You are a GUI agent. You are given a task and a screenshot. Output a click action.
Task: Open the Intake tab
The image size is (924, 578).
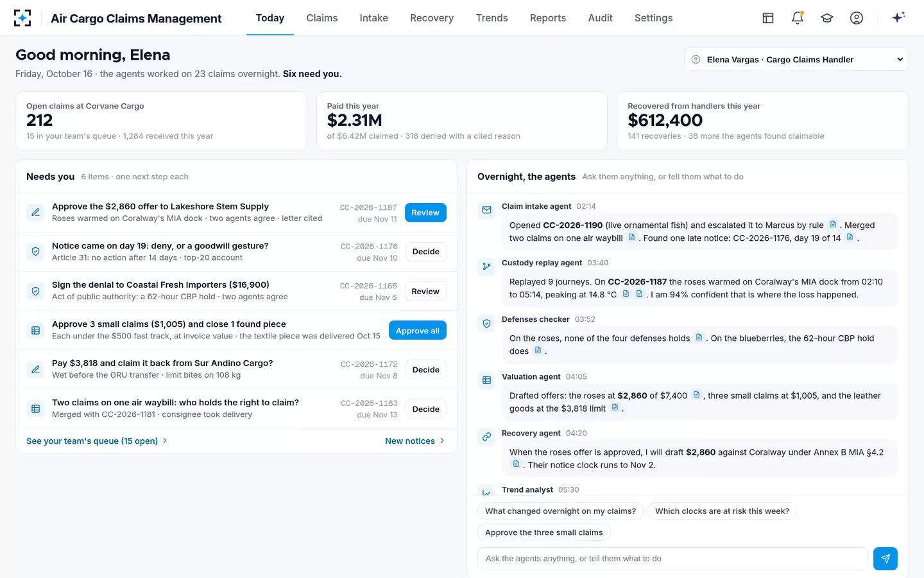373,18
